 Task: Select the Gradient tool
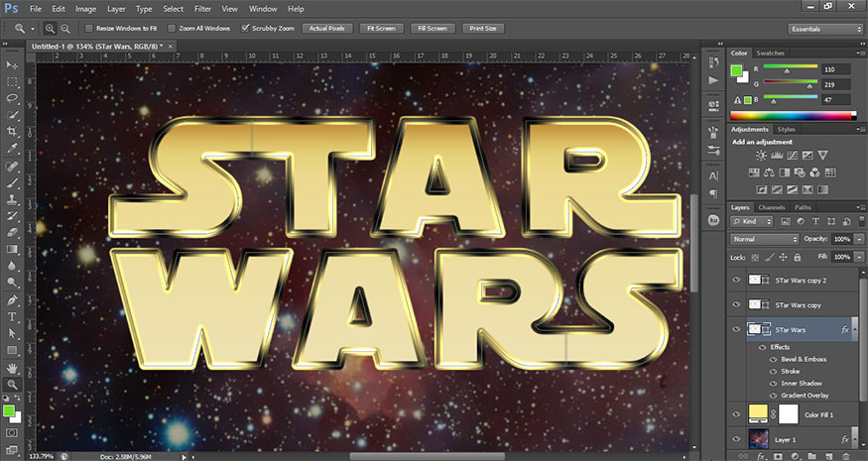(x=12, y=250)
